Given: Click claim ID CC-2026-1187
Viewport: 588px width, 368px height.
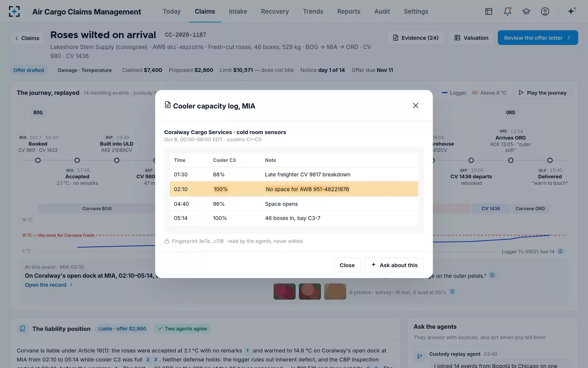Looking at the screenshot, I should pos(185,35).
